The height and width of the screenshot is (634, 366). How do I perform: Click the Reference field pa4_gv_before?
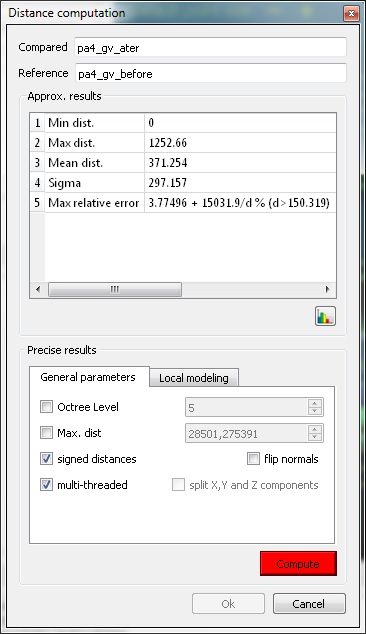coord(210,73)
